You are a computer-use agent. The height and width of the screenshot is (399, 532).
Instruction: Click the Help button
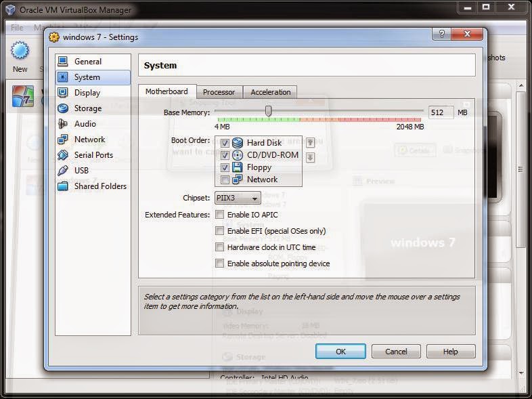(x=451, y=352)
